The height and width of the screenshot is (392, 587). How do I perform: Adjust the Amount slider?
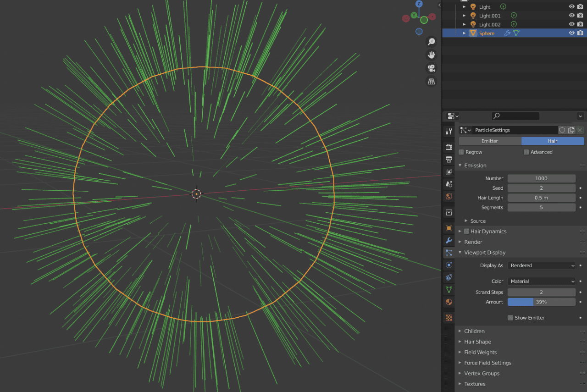tap(542, 302)
